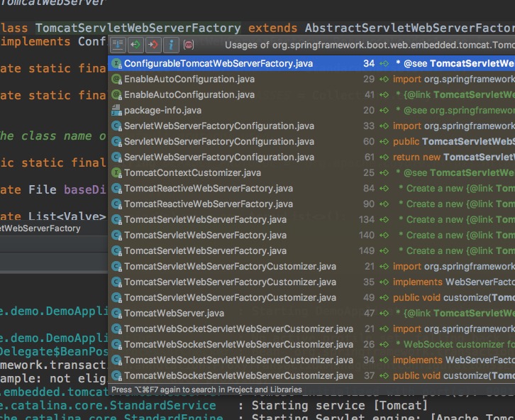Click the 'implements' keyword in the editor
Screen dimensions: 515x420
(35, 42)
